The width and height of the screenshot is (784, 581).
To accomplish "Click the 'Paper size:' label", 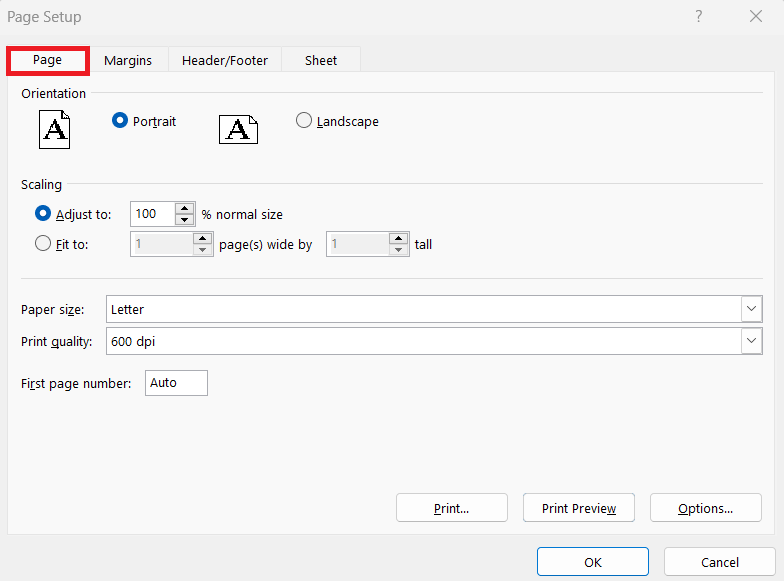I will pos(52,310).
